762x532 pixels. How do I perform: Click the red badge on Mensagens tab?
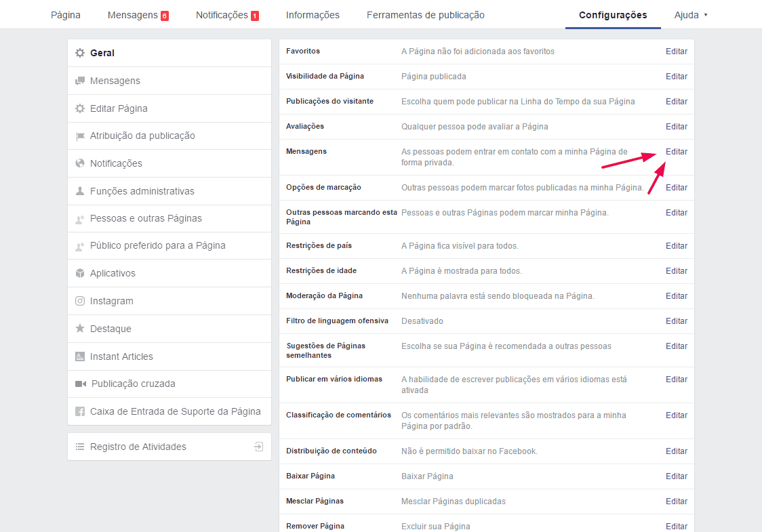pyautogui.click(x=165, y=16)
